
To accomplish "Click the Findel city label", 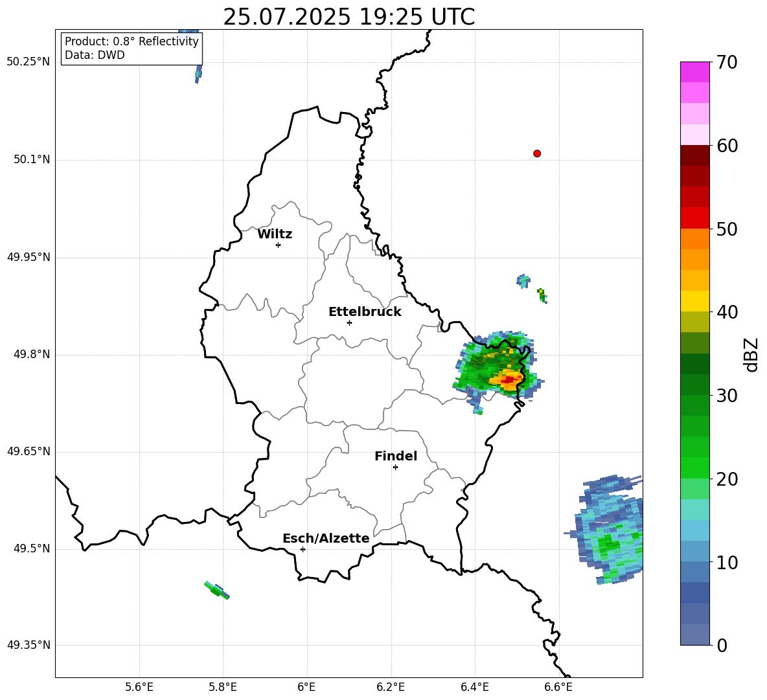I will [396, 456].
